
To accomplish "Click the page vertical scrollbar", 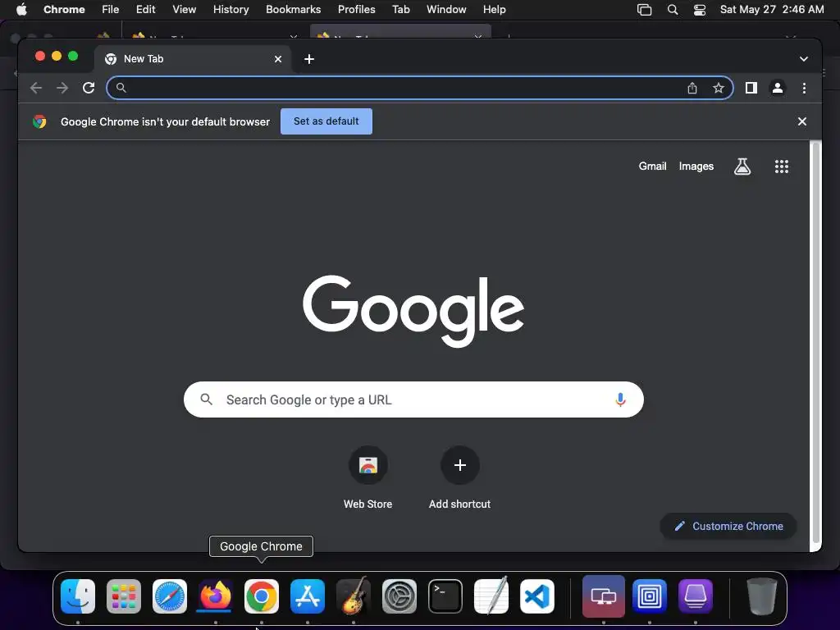I will (815, 343).
